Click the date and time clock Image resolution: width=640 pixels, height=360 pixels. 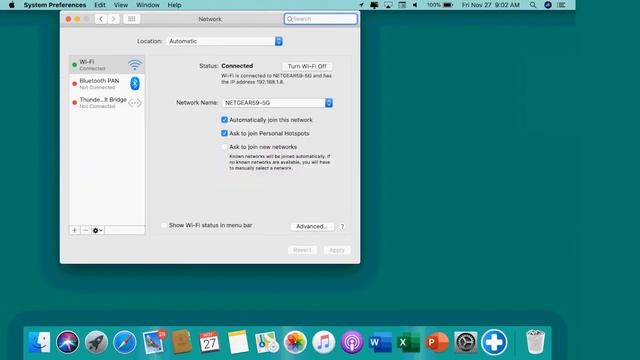coord(491,5)
